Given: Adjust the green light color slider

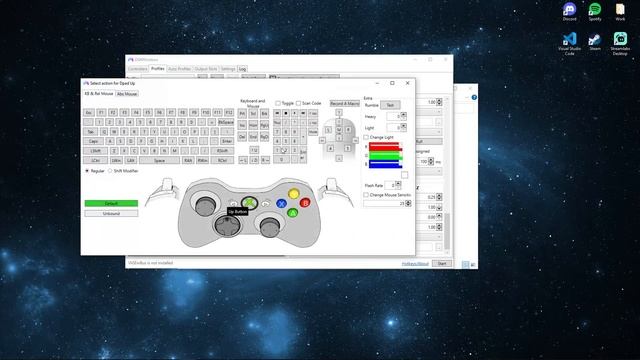Looking at the screenshot, I should point(385,156).
